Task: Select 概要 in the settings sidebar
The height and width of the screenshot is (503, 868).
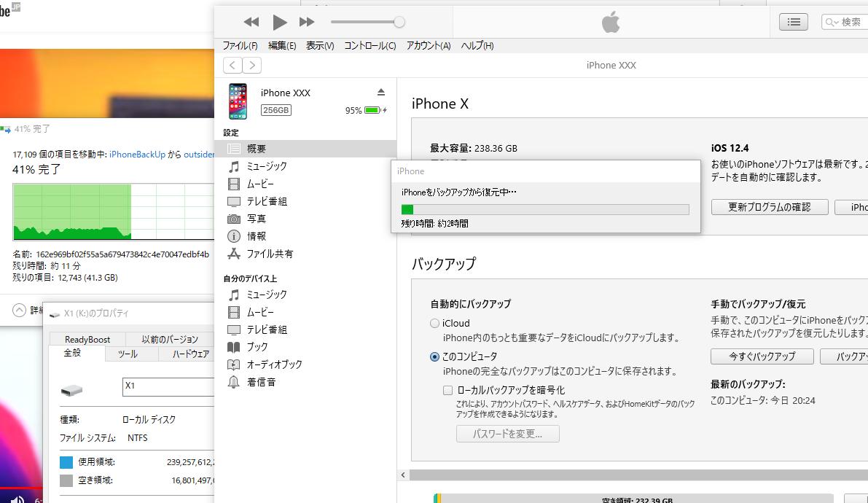Action: click(x=305, y=149)
